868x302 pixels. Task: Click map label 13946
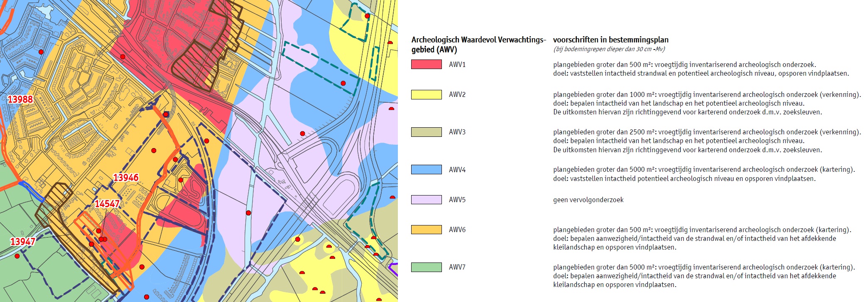(126, 178)
